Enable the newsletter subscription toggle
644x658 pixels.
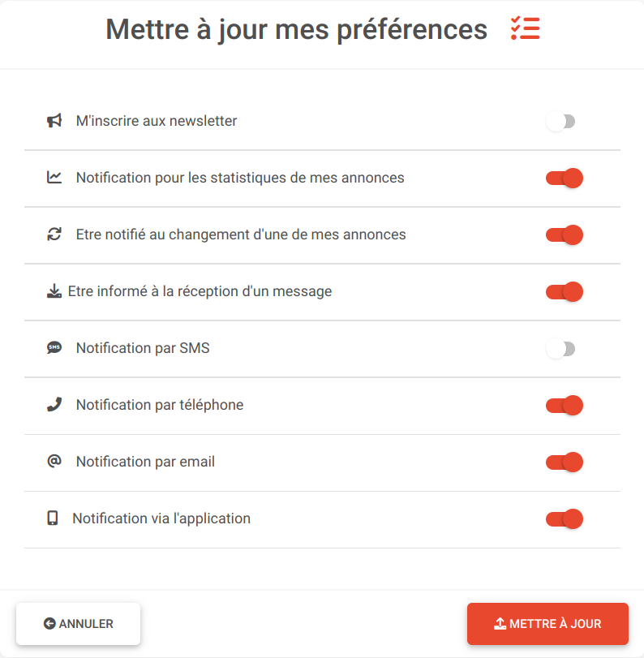560,122
